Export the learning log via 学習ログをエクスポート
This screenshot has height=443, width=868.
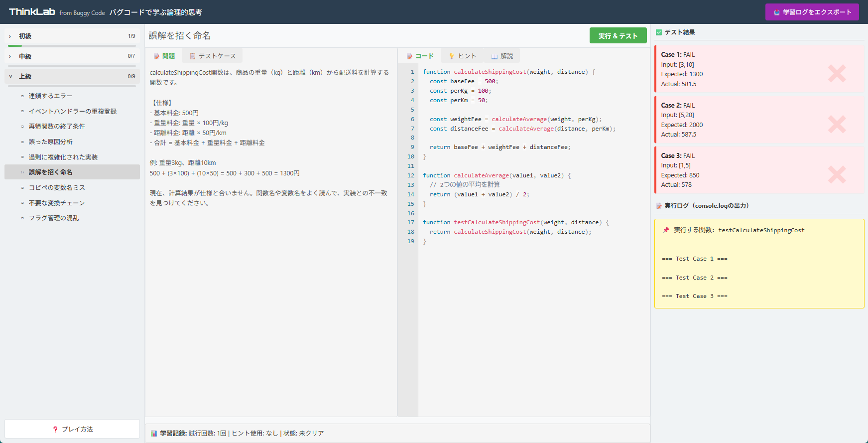[812, 12]
